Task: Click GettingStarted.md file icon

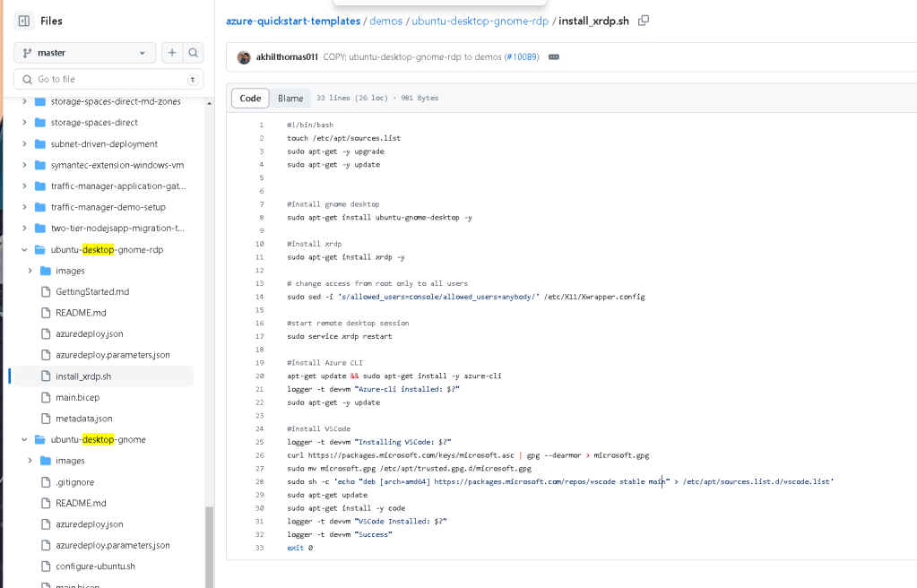Action: click(46, 291)
